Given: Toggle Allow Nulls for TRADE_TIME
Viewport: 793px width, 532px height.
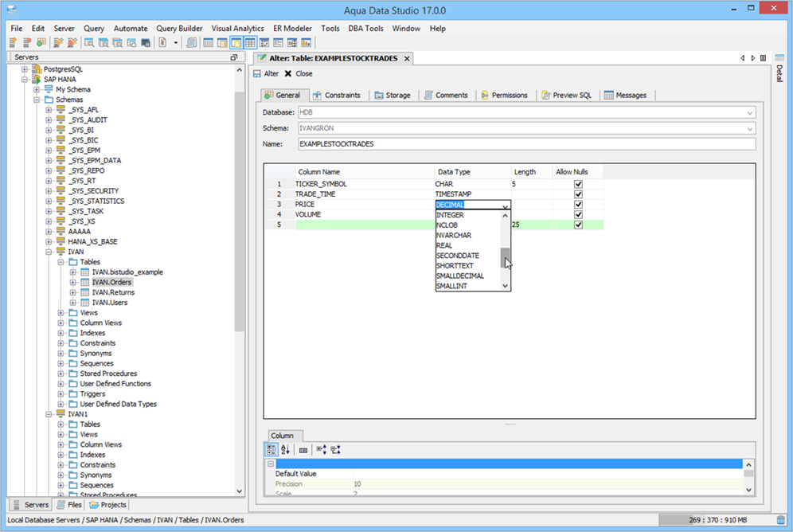Looking at the screenshot, I should click(578, 194).
